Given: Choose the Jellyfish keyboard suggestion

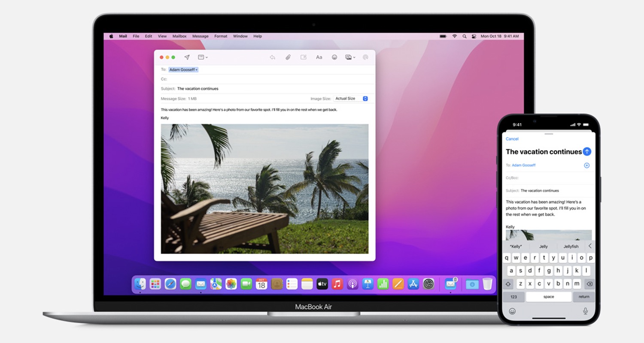Looking at the screenshot, I should [x=571, y=247].
